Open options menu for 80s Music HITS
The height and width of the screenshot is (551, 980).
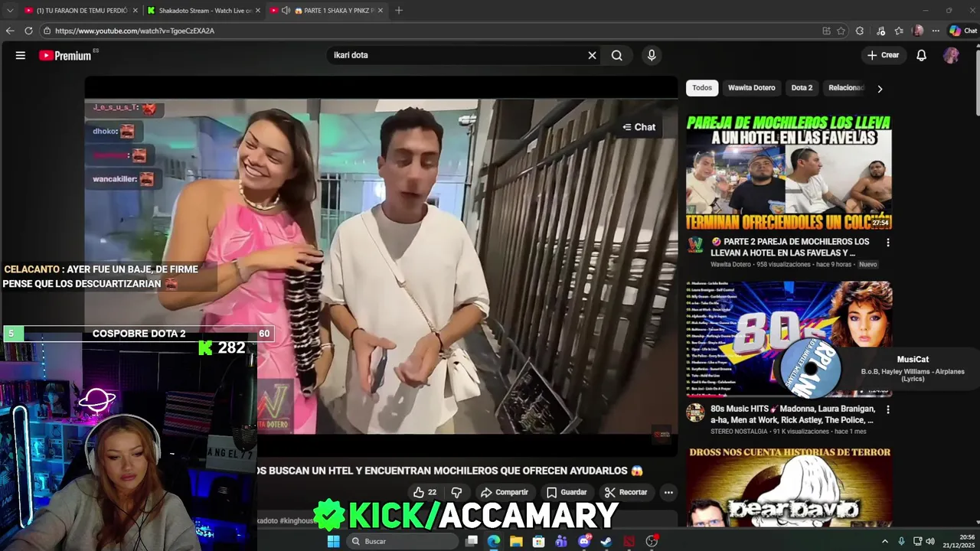(x=888, y=409)
